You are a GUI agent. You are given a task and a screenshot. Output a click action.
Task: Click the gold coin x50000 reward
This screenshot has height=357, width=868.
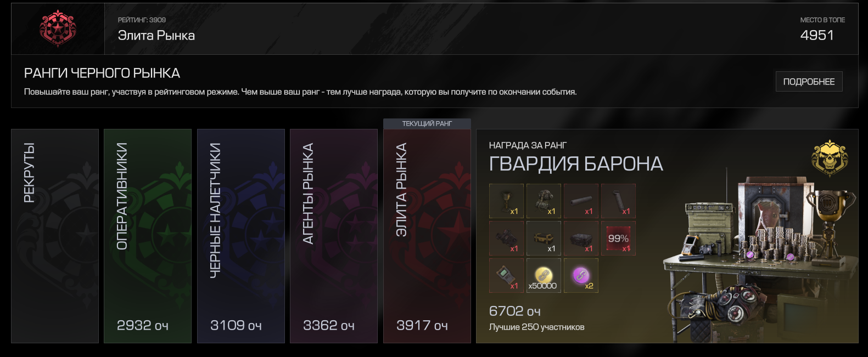click(x=544, y=276)
